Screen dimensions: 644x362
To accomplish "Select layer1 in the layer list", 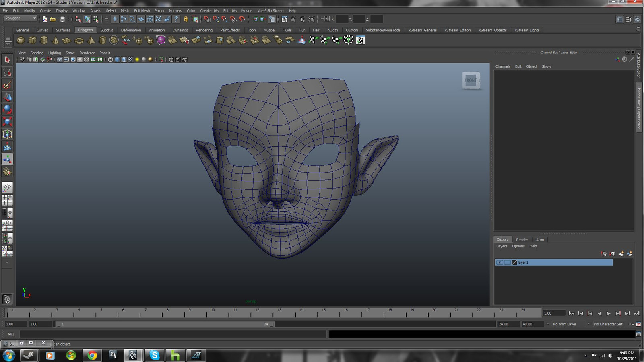I will 554,262.
